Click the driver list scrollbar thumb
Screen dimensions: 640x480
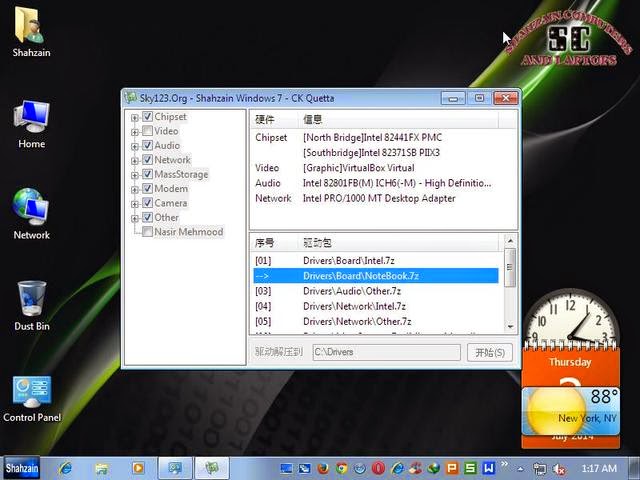[x=510, y=267]
